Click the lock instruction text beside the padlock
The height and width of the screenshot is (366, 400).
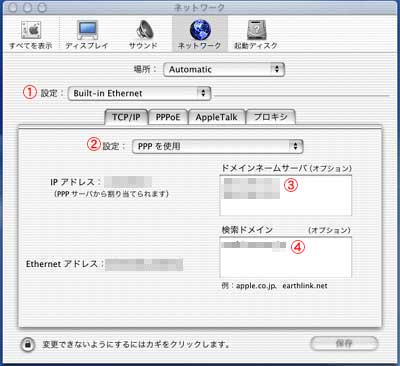pyautogui.click(x=136, y=344)
